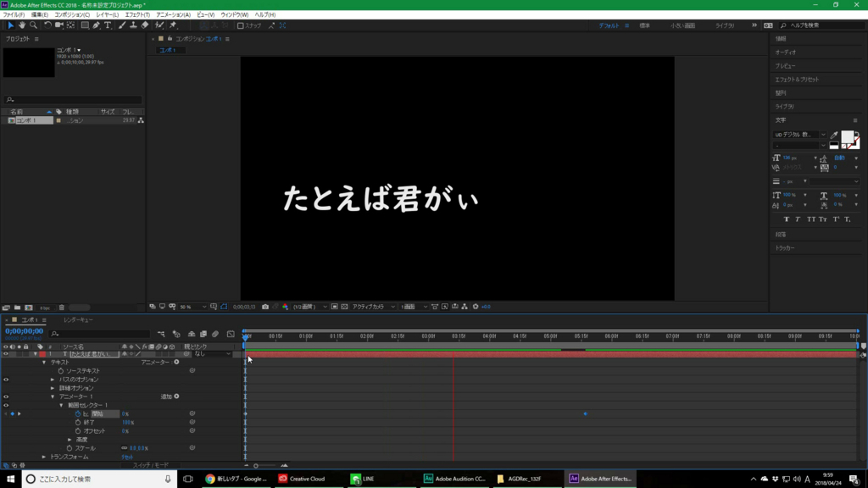Select the Clone Stamp tool
The image size is (868, 488).
click(x=133, y=25)
